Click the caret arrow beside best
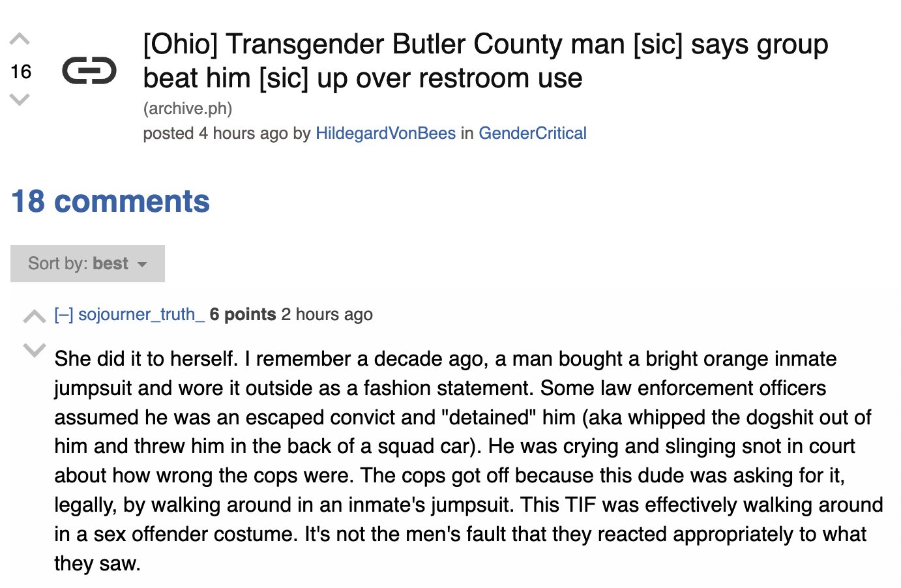This screenshot has width=901, height=588. (142, 265)
